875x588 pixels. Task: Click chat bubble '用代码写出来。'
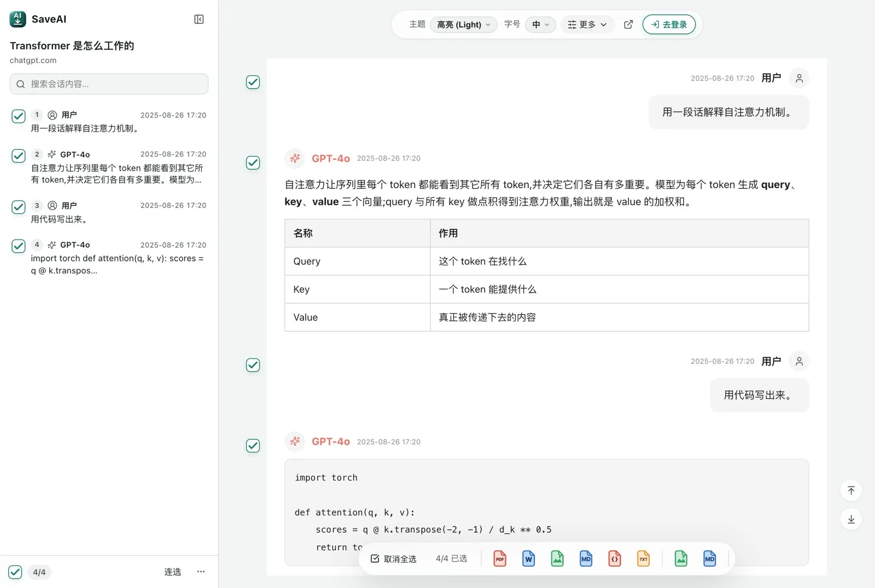[760, 395]
